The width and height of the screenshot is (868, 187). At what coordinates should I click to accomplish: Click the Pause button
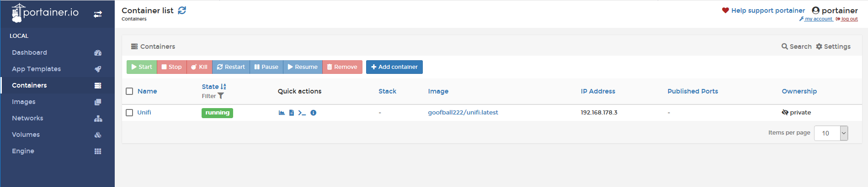[266, 67]
